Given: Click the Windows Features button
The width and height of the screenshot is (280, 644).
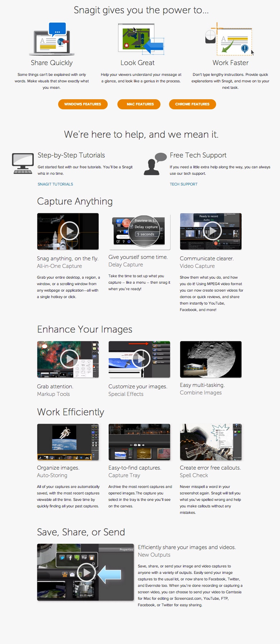Looking at the screenshot, I should pos(83,104).
